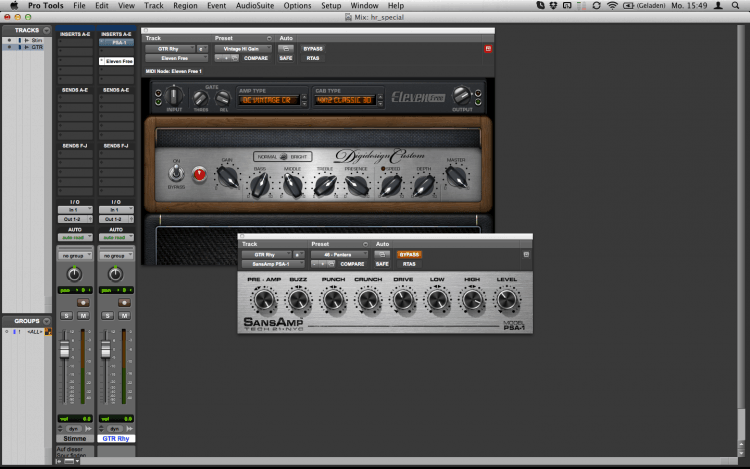Click the gate THRES knob
Viewport: 750px width, 469px height.
click(x=200, y=98)
